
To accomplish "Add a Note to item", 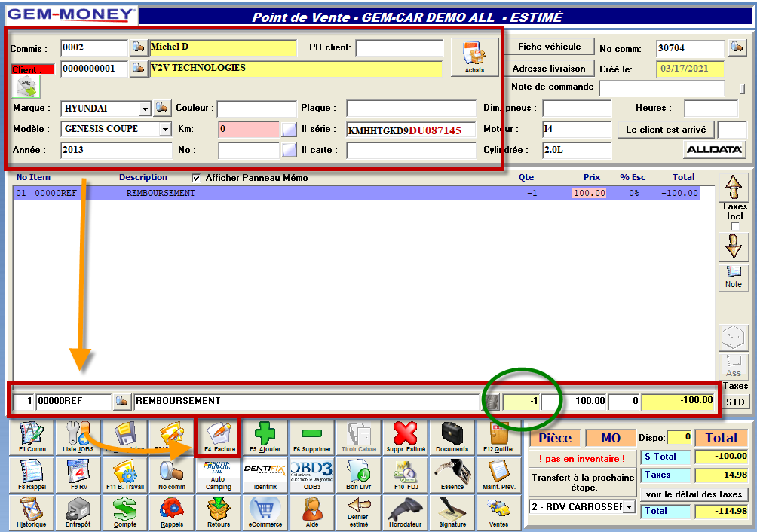I will click(734, 277).
